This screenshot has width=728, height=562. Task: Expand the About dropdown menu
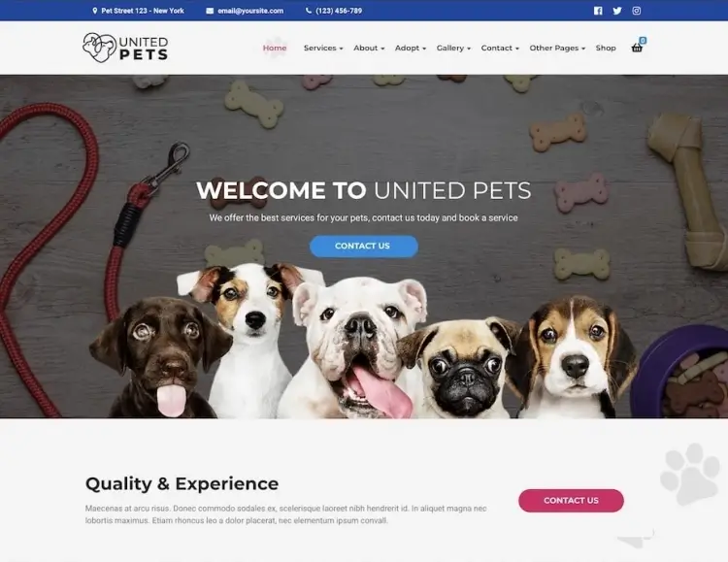[369, 48]
